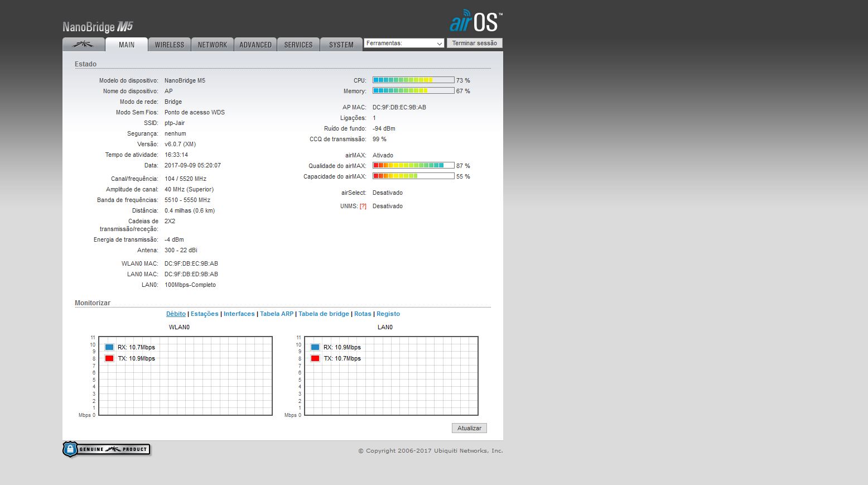Open the WIRELESS tab
Screen dimensions: 868x485
pyautogui.click(x=170, y=45)
